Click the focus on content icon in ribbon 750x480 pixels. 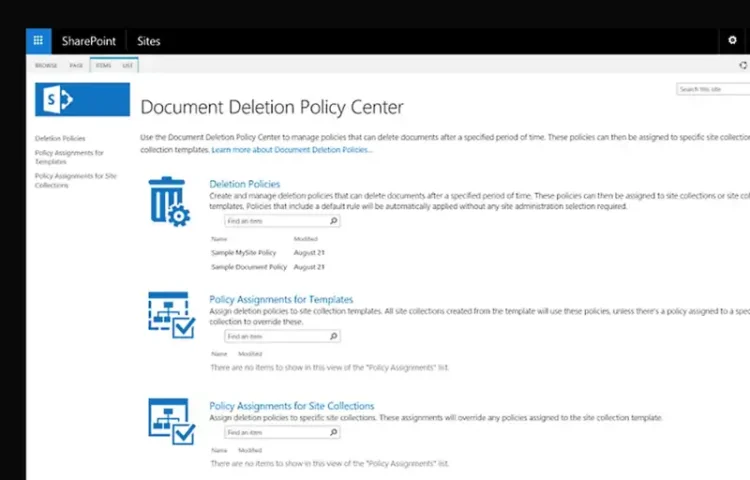pyautogui.click(x=743, y=65)
